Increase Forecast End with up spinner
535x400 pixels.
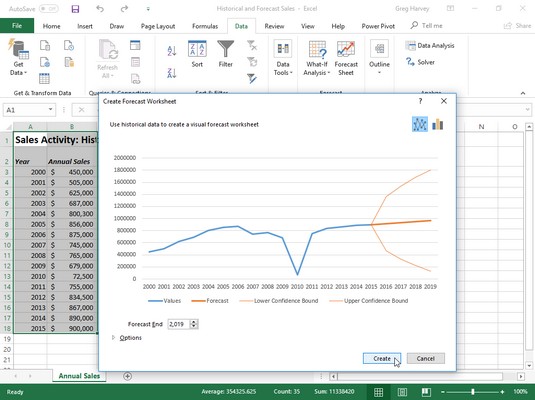[x=194, y=322]
